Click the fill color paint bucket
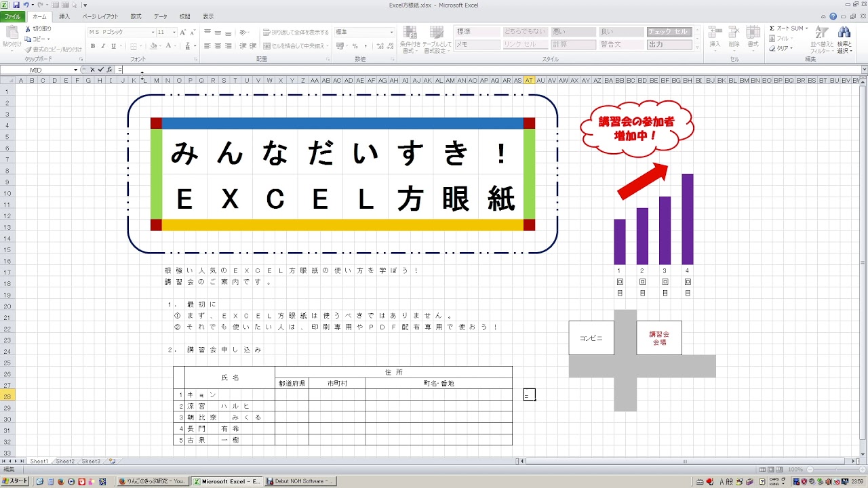Viewport: 868px width, 488px height. [153, 46]
